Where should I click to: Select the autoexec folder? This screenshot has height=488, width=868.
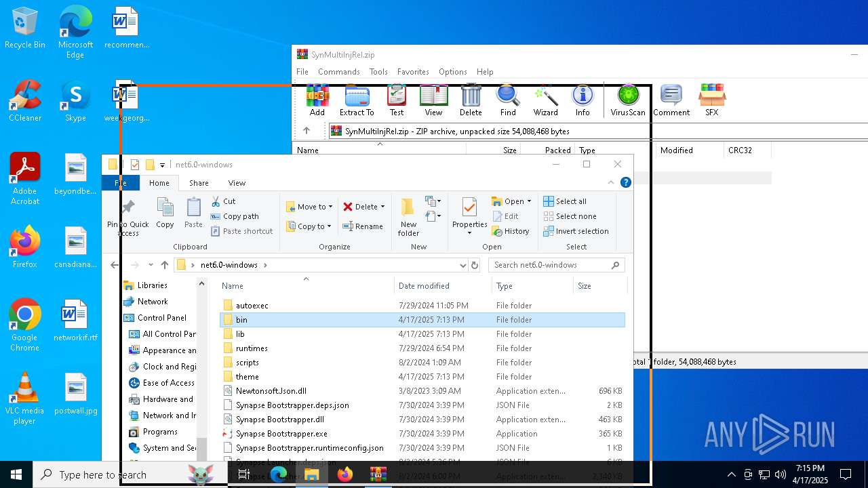tap(422, 306)
